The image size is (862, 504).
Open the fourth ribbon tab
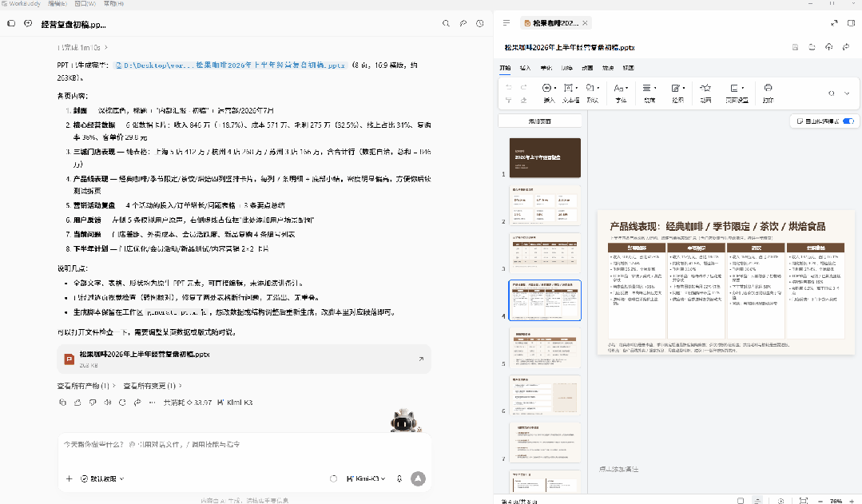pos(566,68)
